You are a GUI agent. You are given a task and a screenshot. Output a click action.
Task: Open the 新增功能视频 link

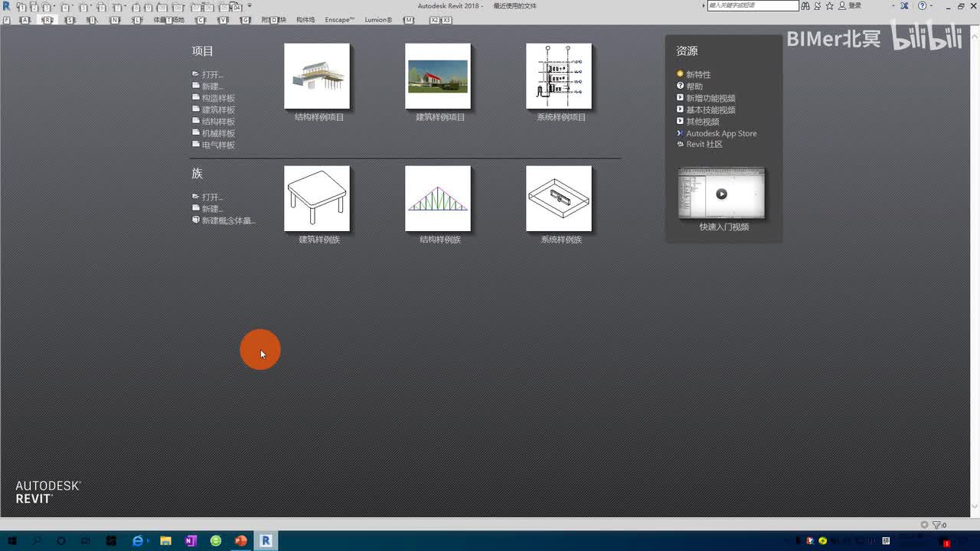(x=706, y=99)
